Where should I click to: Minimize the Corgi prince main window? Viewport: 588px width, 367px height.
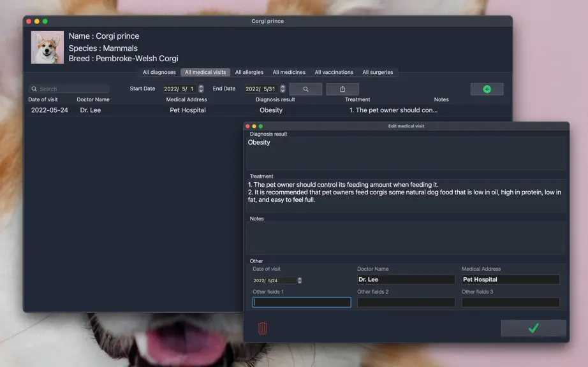pos(37,22)
